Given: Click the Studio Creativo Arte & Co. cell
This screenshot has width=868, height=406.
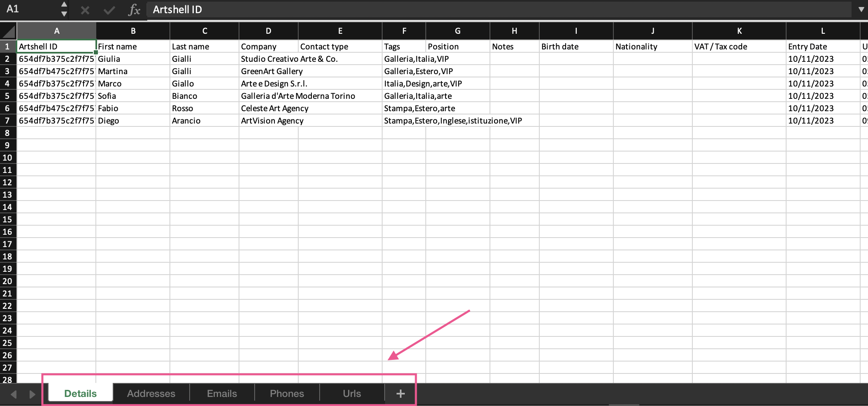Looking at the screenshot, I should 268,59.
